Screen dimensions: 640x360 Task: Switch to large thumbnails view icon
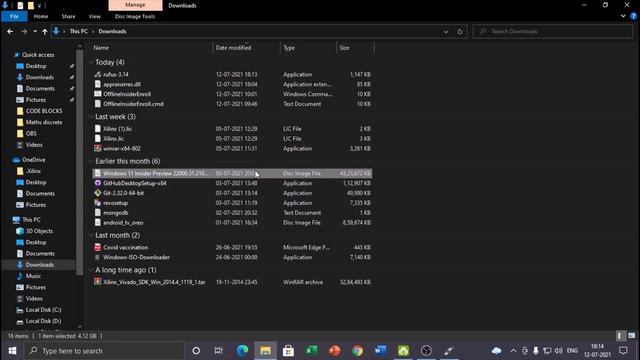point(631,336)
